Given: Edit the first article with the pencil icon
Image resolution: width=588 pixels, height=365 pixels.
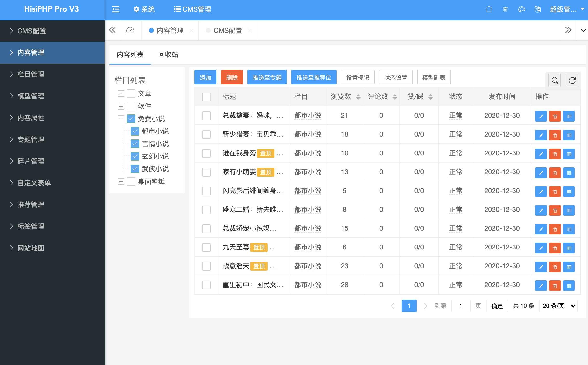Looking at the screenshot, I should (x=541, y=116).
